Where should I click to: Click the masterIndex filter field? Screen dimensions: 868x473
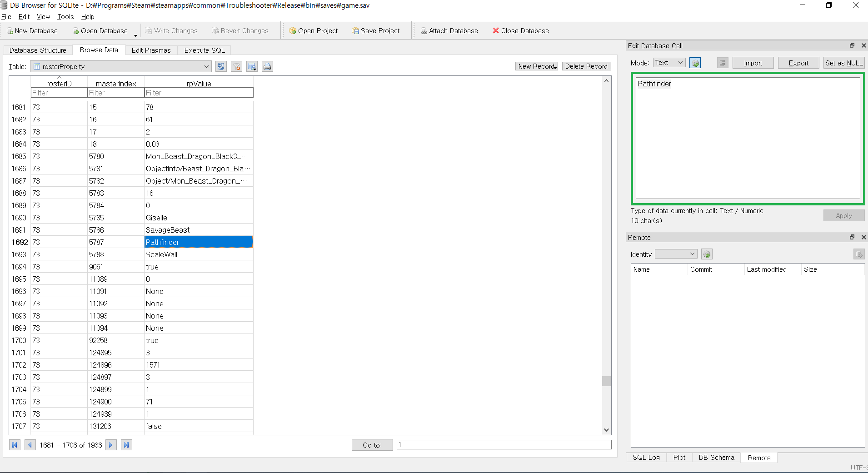116,93
